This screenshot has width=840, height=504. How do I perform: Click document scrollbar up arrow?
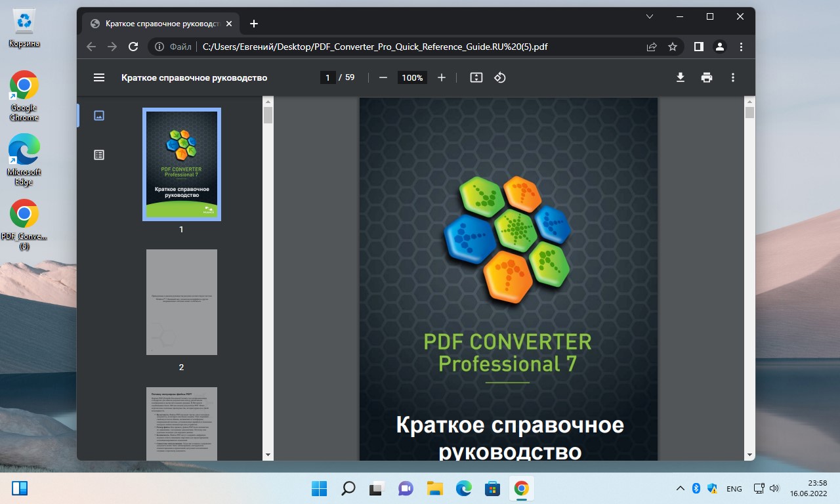[x=749, y=101]
